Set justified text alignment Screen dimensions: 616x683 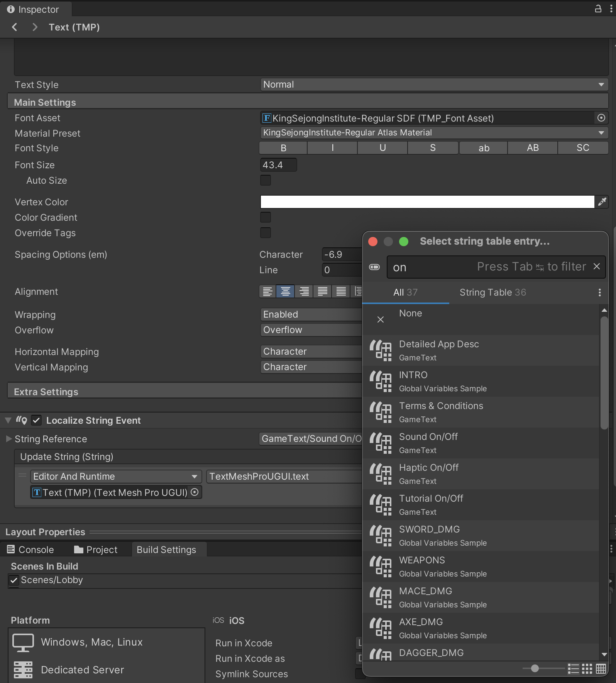pos(323,291)
